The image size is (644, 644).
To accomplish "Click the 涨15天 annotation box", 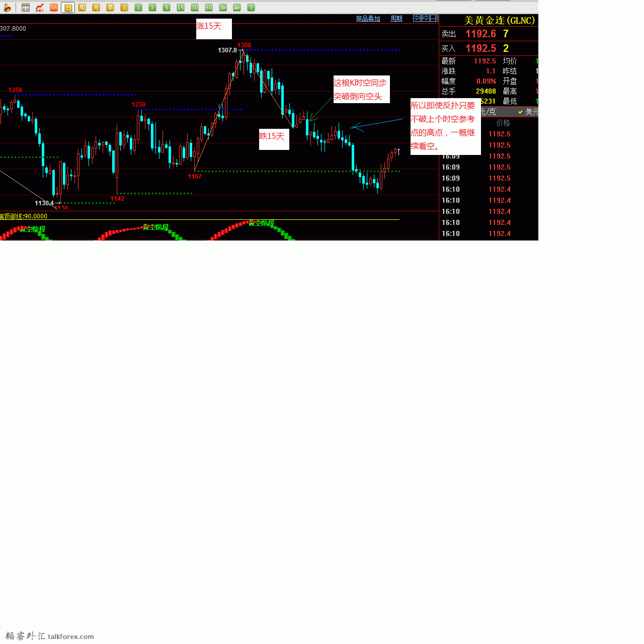I will click(x=214, y=29).
